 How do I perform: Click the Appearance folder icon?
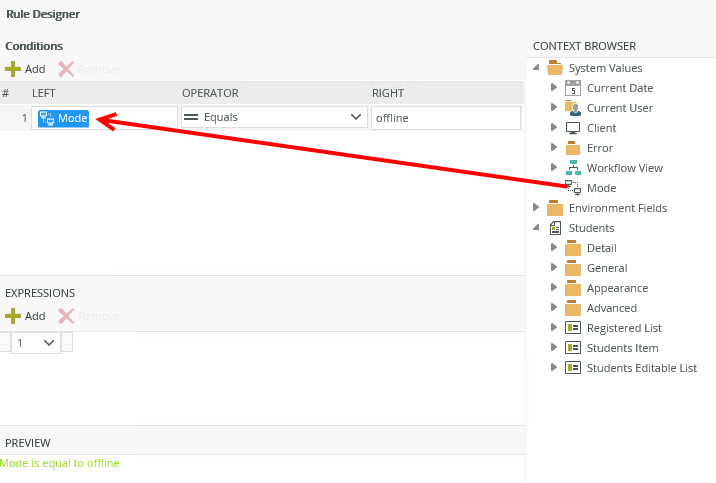[x=573, y=288]
